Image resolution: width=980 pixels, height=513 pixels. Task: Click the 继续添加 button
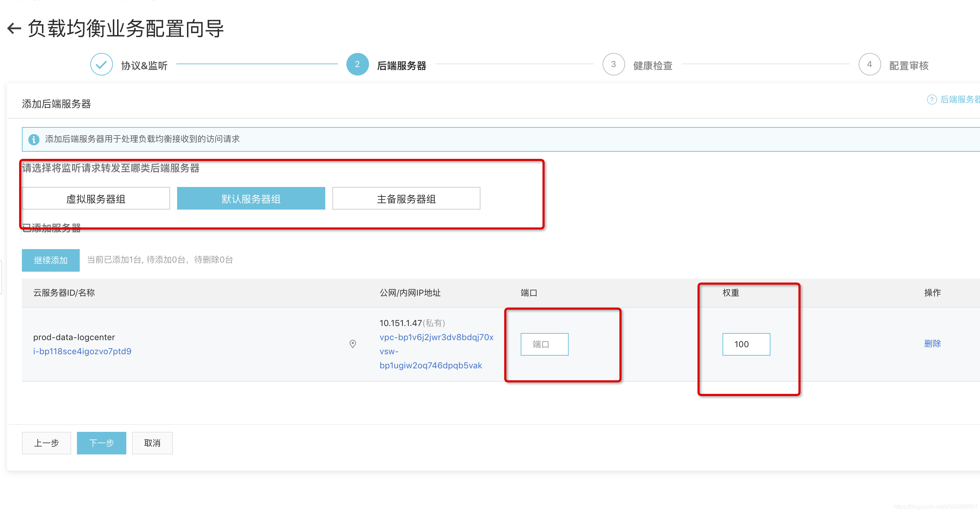50,260
